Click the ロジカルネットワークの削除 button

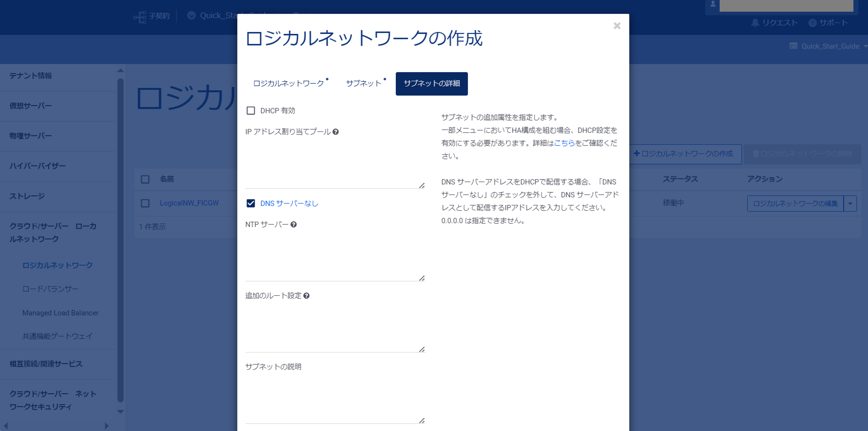802,154
